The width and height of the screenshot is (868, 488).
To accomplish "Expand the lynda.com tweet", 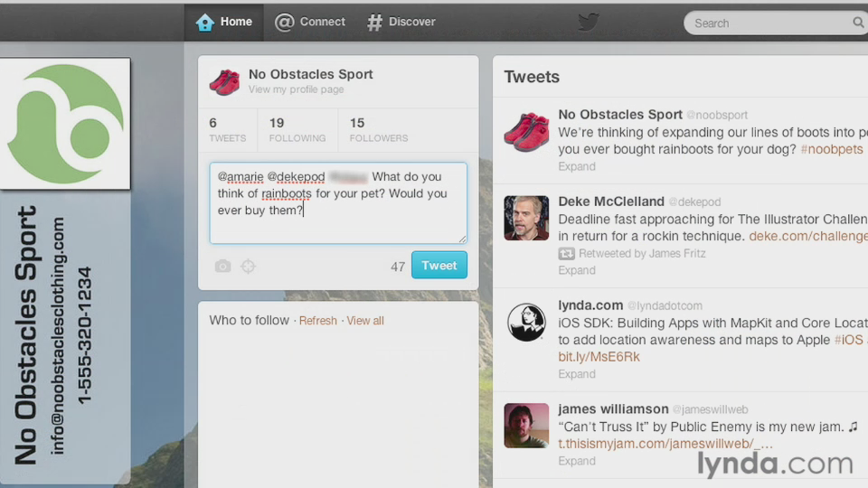I will tap(576, 374).
